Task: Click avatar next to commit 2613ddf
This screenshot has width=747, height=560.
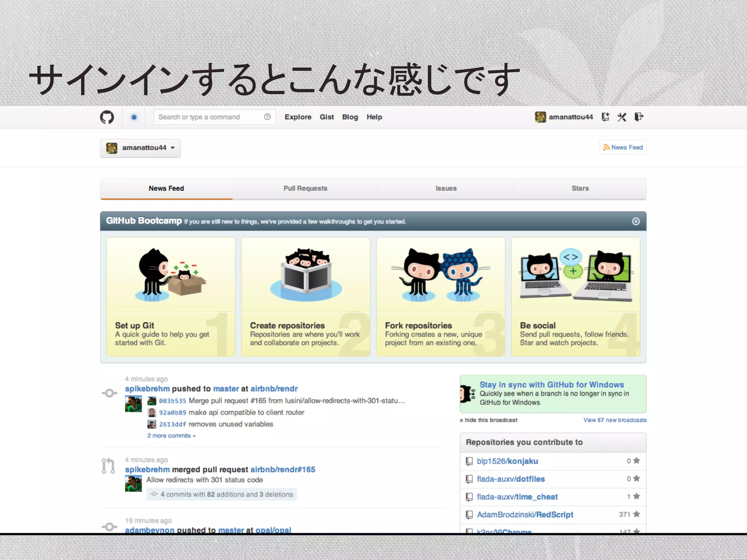Action: coord(152,424)
